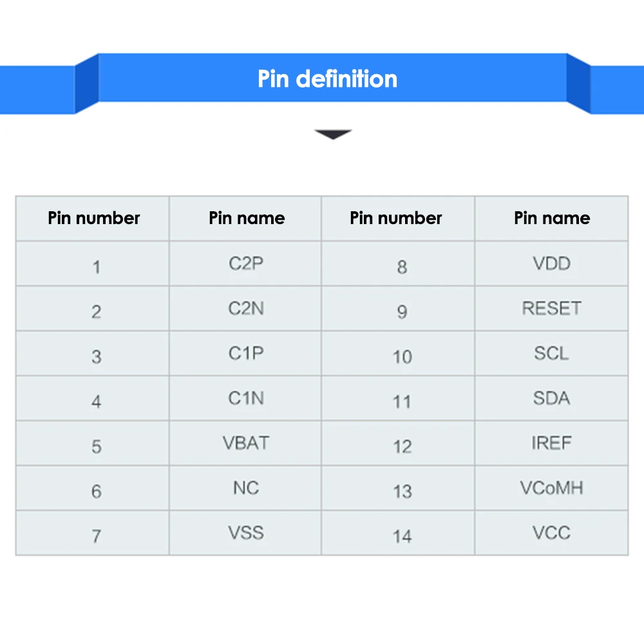644x644 pixels.
Task: Click the VCC pin name cell
Action: (551, 533)
